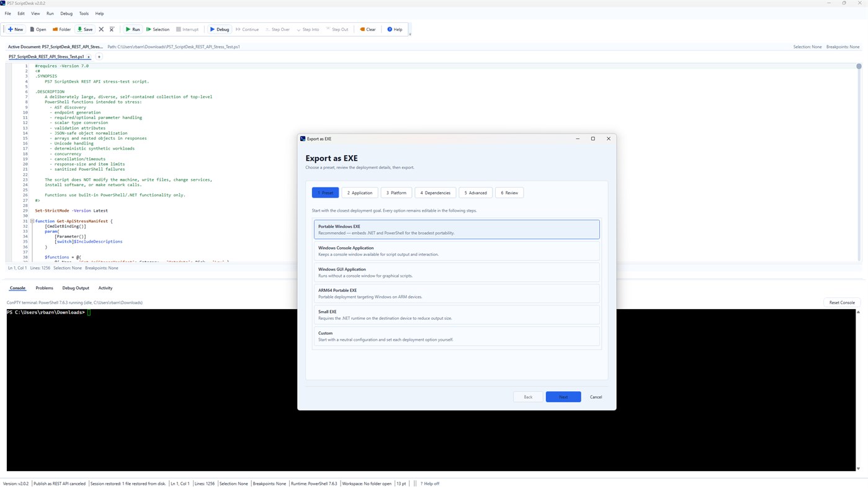Select the Small EXE preset
This screenshot has width=868, height=488.
click(457, 315)
